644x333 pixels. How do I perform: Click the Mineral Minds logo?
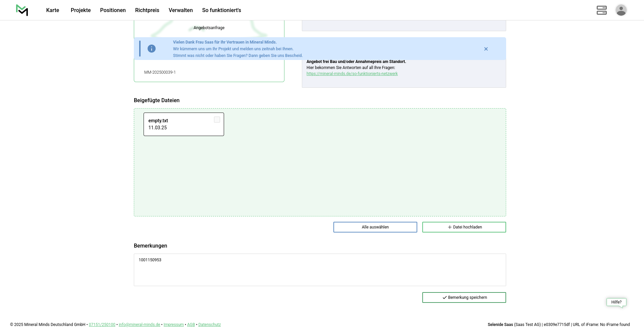(22, 10)
